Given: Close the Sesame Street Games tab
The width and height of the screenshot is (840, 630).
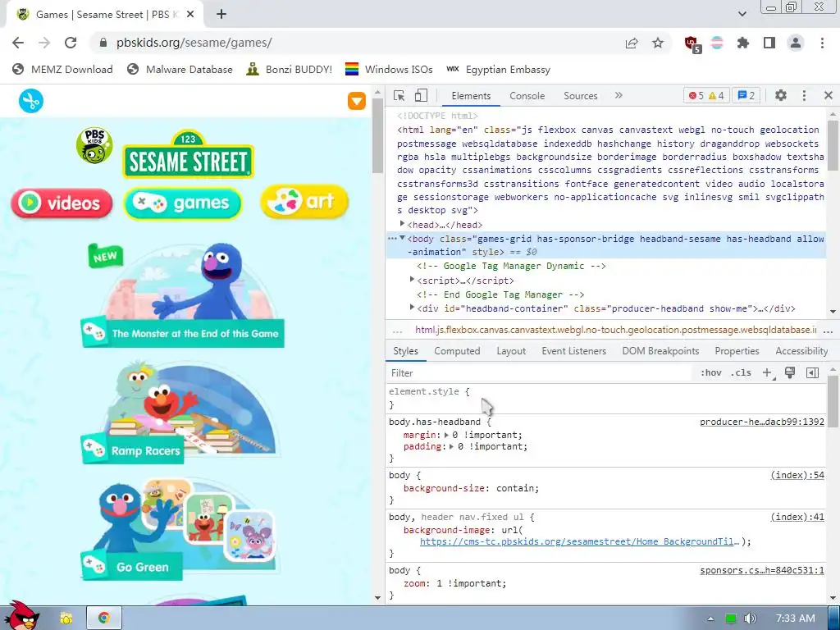Looking at the screenshot, I should pyautogui.click(x=190, y=15).
